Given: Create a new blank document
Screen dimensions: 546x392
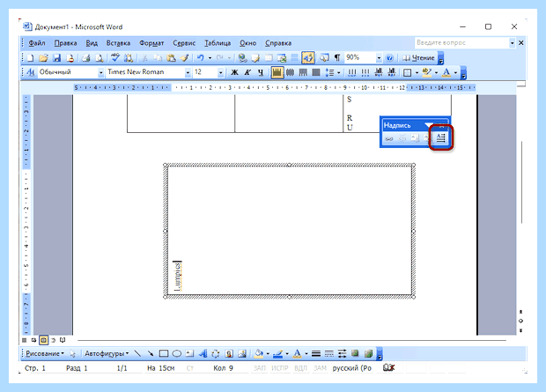Looking at the screenshot, I should coord(31,58).
